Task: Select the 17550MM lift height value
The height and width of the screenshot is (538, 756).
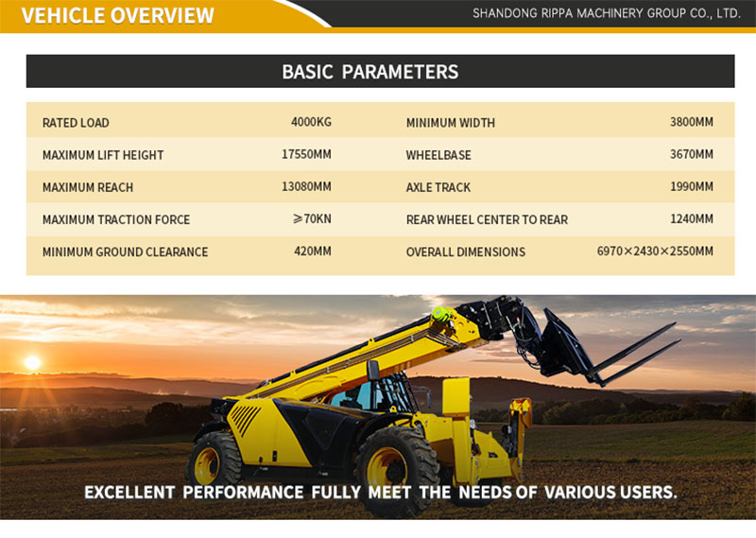Action: click(x=306, y=154)
